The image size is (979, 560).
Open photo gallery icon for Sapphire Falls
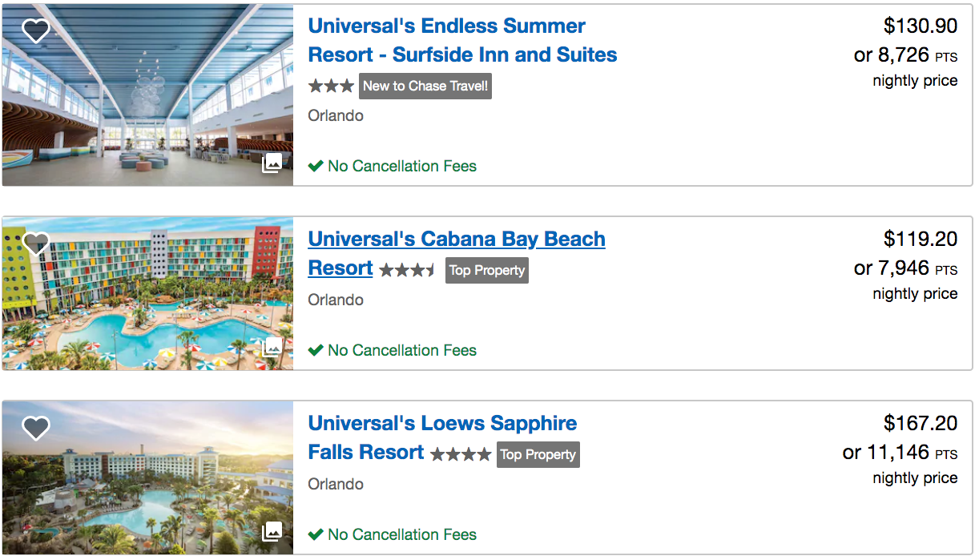tap(272, 531)
